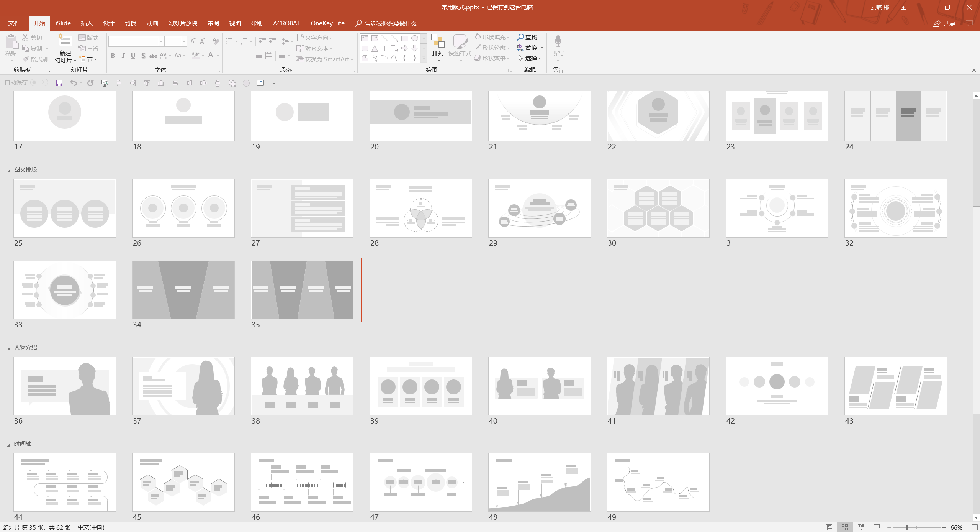Toggle Italic formatting
This screenshot has width=980, height=532.
(x=123, y=56)
